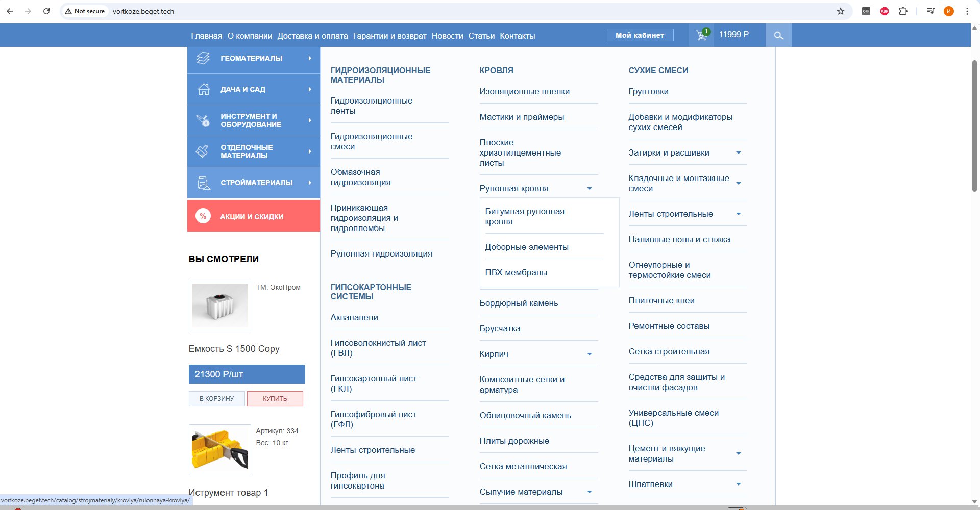Open Ремонтные составы link
Viewport: 980px width, 510px height.
(x=669, y=326)
